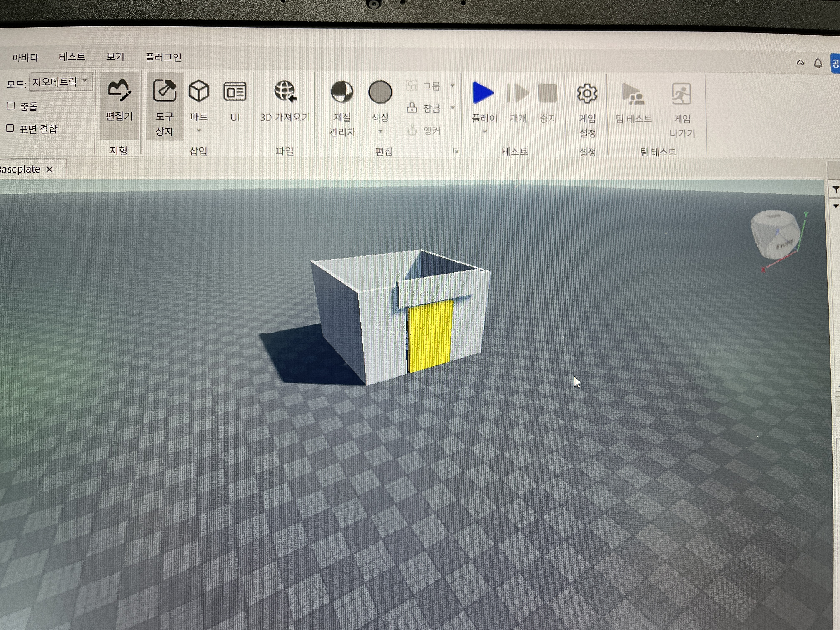Image resolution: width=840 pixels, height=630 pixels.
Task: Expand the 잠금 dropdown arrow
Action: coord(452,108)
